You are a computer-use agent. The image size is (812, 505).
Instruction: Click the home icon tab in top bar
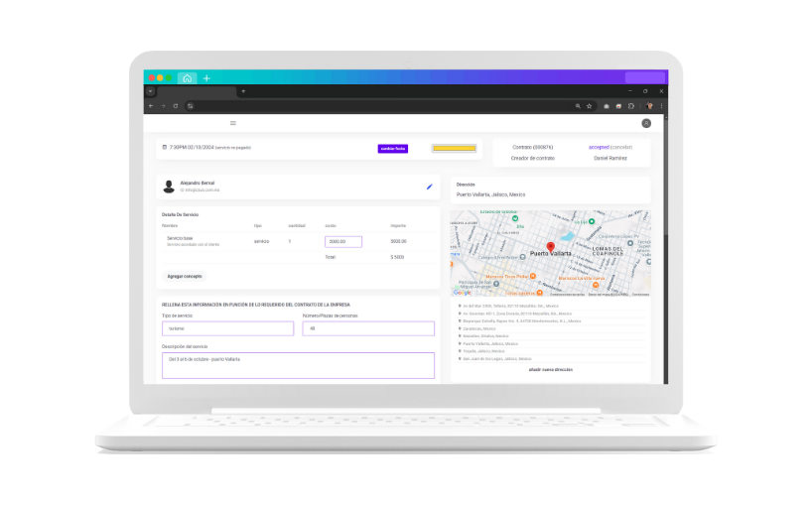[188, 77]
